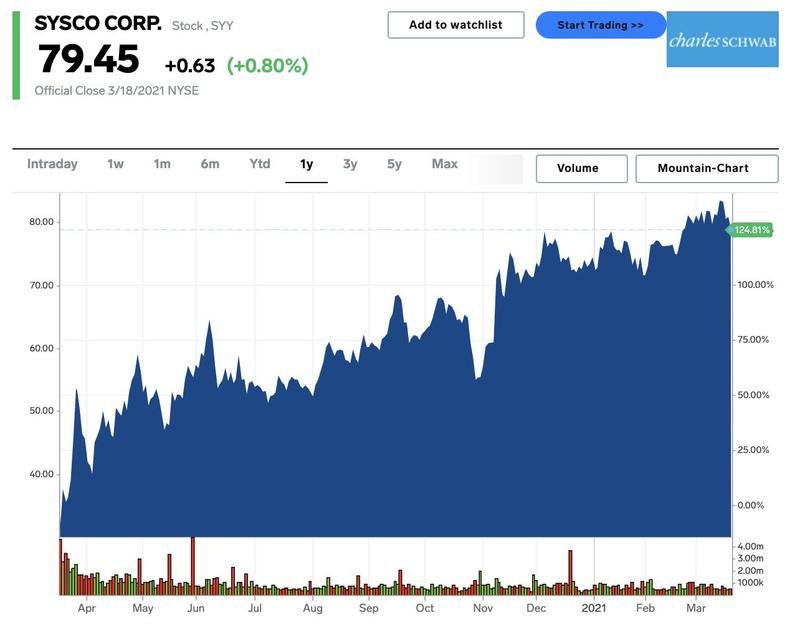Click the 60.00 price axis label

(x=41, y=348)
